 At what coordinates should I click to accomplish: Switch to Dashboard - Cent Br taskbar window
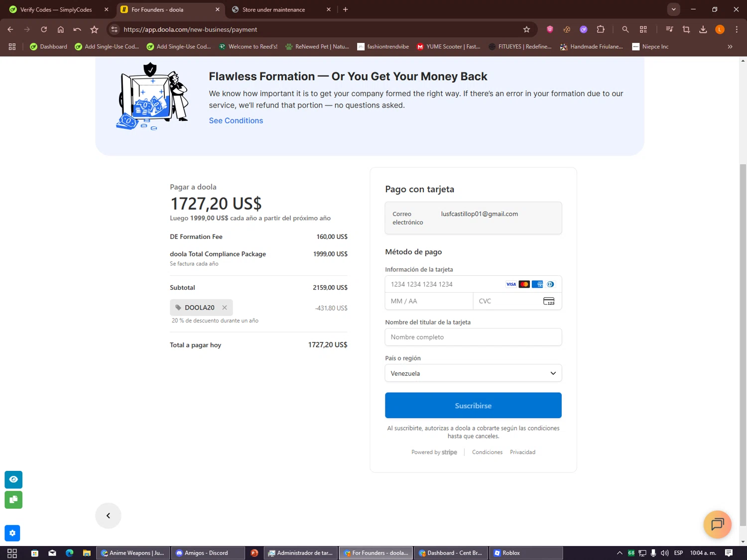pyautogui.click(x=451, y=553)
